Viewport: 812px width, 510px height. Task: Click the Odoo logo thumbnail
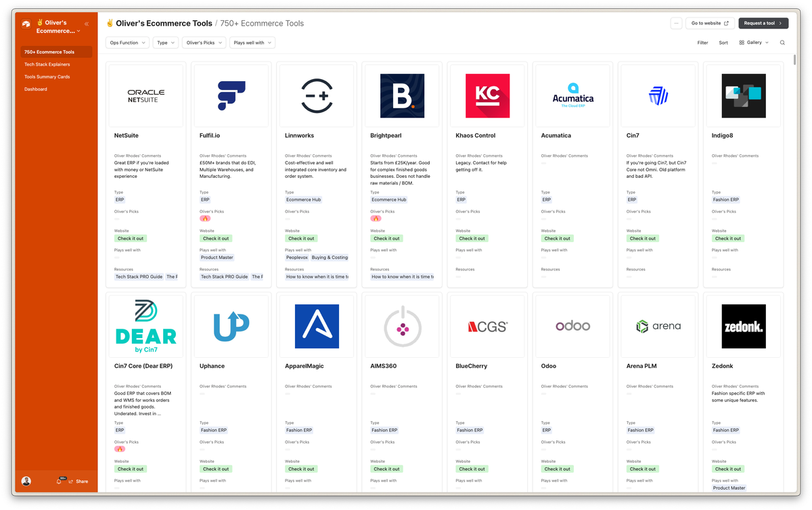(572, 326)
